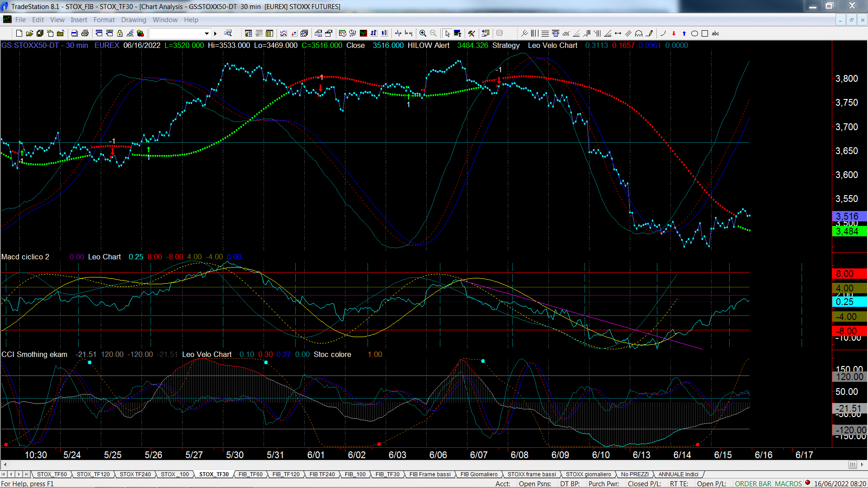
Task: Click the colored cubes toolbar icon
Action: [140, 33]
